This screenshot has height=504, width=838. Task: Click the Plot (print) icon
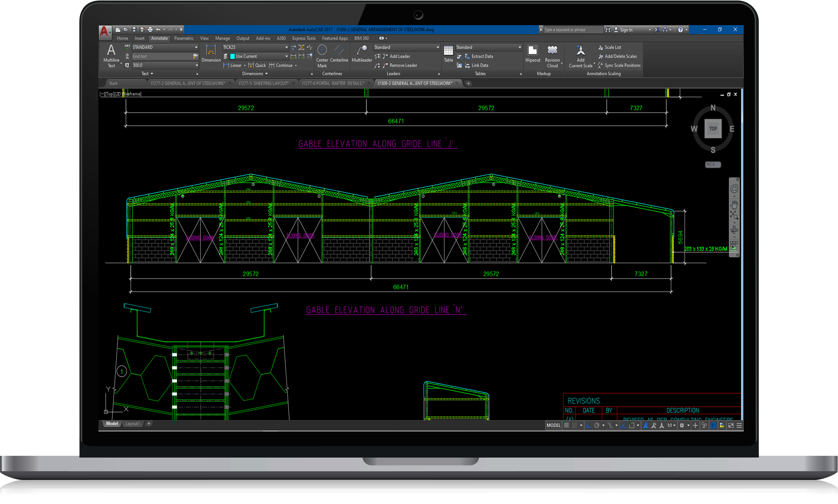click(x=150, y=30)
